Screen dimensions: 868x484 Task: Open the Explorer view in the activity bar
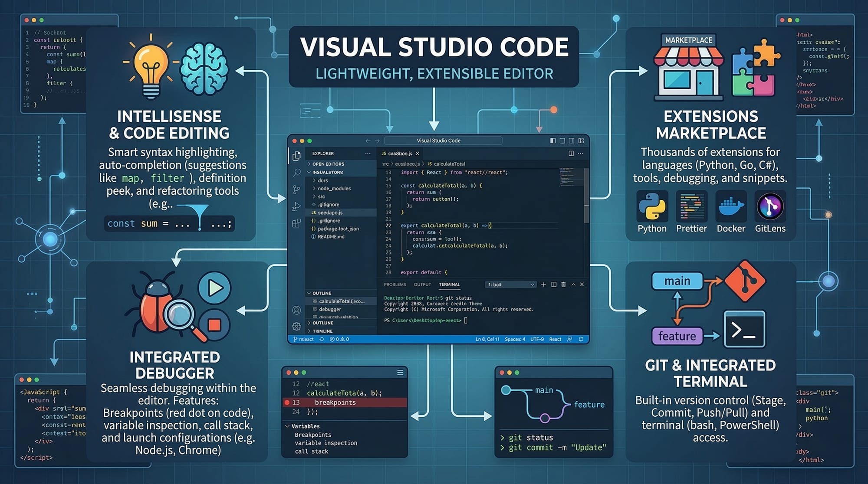[296, 156]
